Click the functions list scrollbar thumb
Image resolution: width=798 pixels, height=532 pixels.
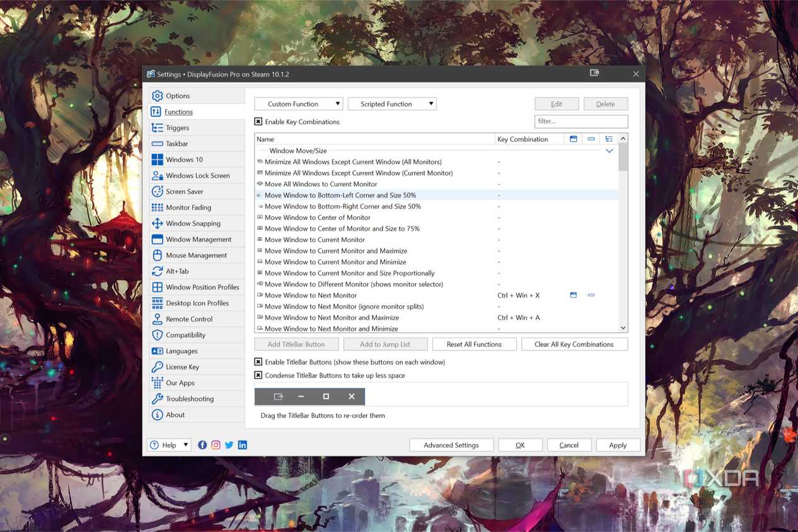[623, 158]
